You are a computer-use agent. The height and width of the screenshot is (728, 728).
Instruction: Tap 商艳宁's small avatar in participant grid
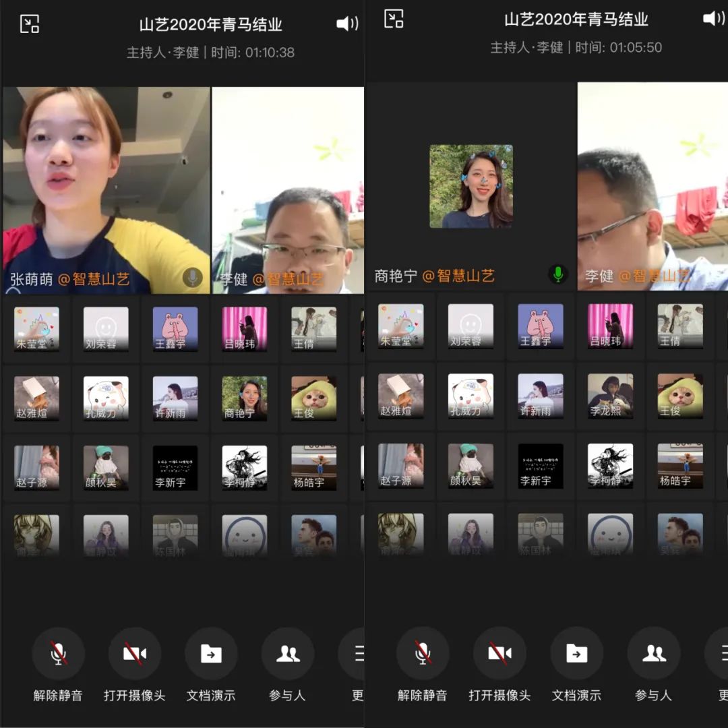[245, 398]
